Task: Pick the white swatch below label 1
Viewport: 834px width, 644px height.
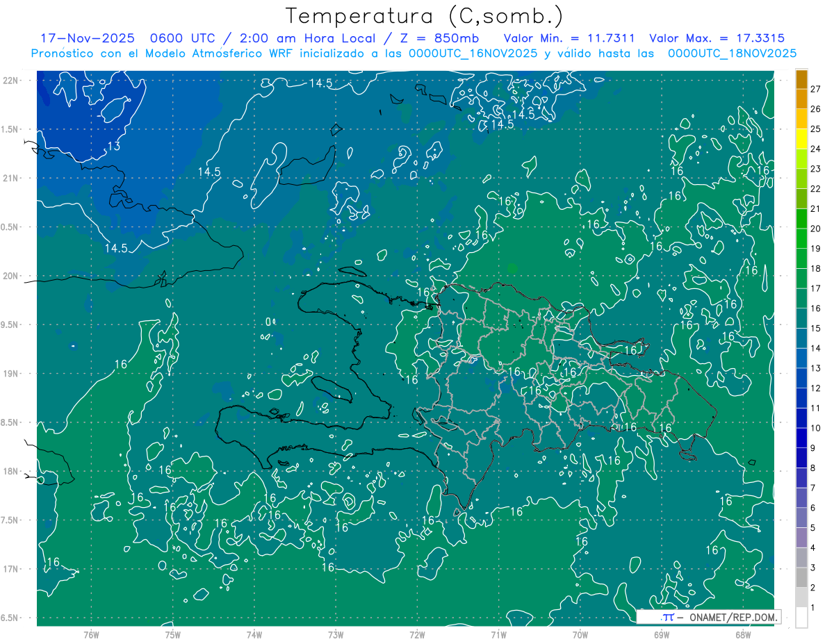Action: [x=801, y=618]
